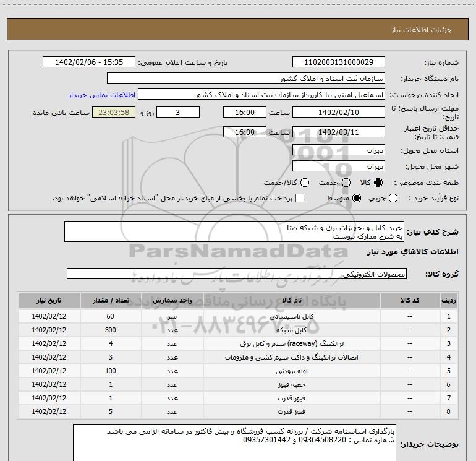
Task: Click the نام کالا column header
Action: click(291, 300)
